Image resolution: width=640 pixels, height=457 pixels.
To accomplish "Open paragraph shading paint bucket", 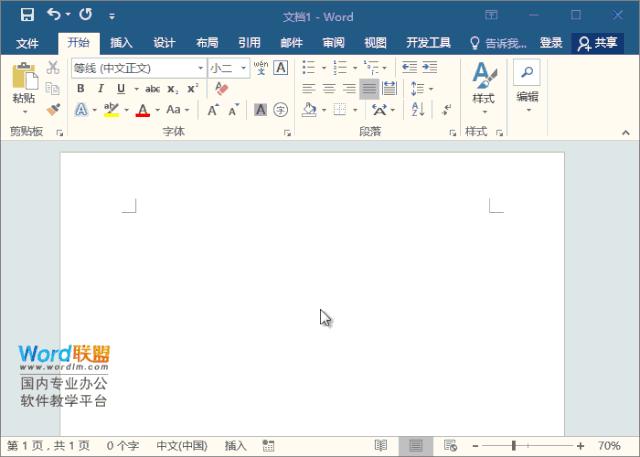I will [309, 109].
